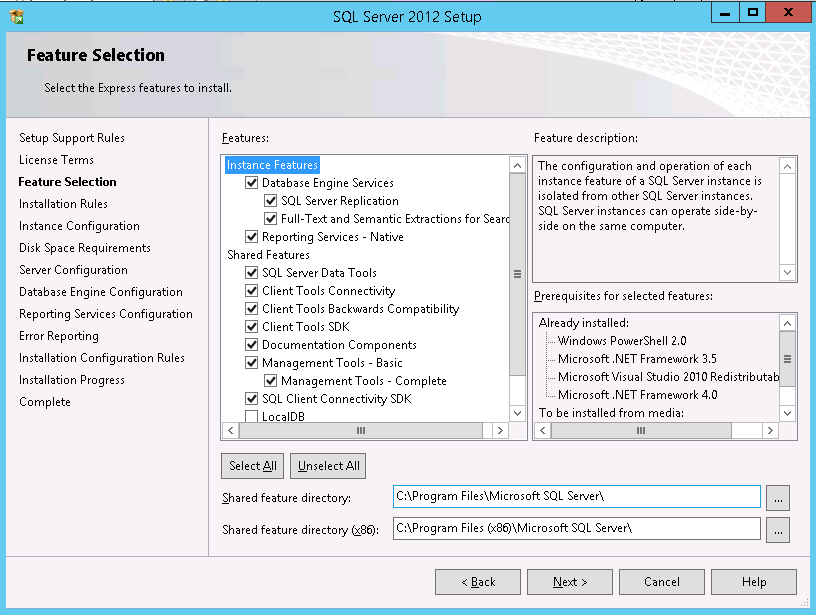
Task: Open Help for Feature Selection
Action: point(754,582)
